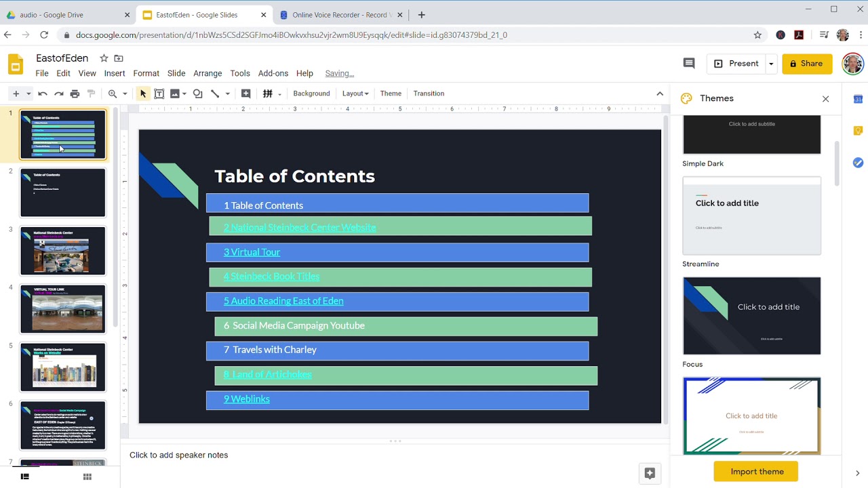Open the Format menu

[x=146, y=73]
